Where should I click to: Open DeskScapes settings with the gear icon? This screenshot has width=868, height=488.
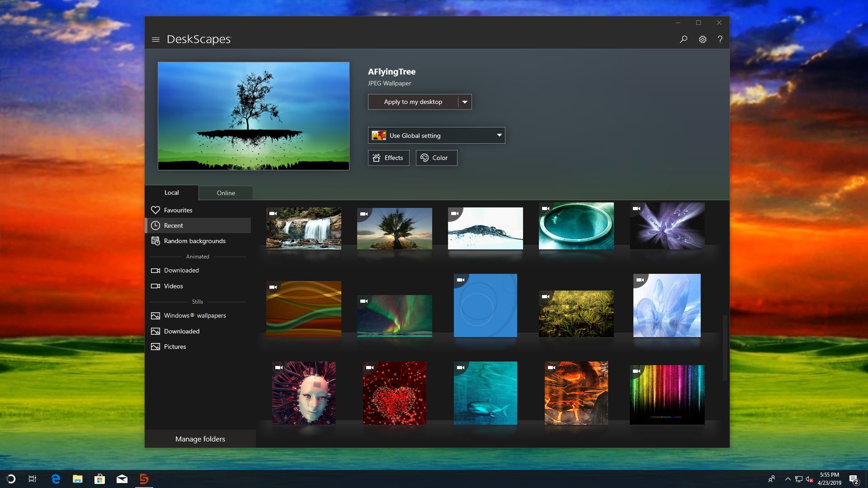click(x=703, y=39)
